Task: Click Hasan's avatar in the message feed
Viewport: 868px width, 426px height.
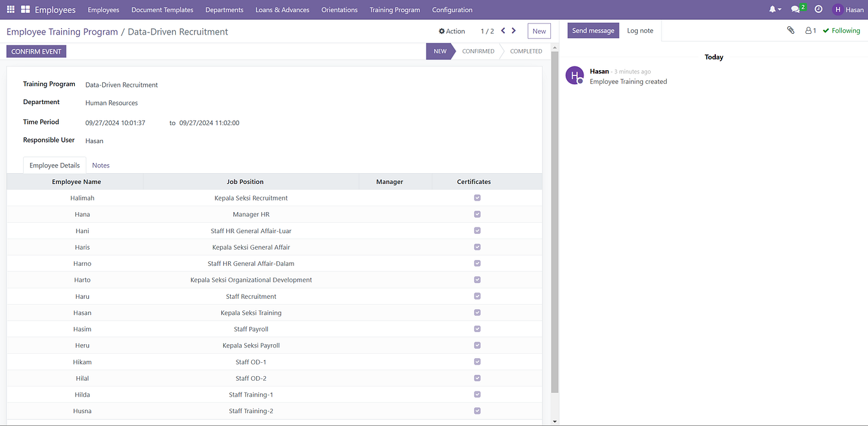Action: click(574, 75)
